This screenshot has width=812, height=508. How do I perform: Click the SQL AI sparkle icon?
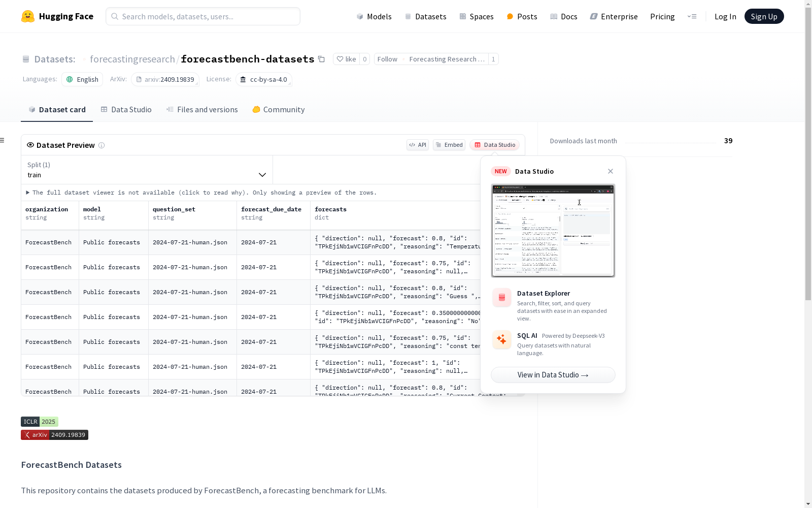tap(502, 339)
